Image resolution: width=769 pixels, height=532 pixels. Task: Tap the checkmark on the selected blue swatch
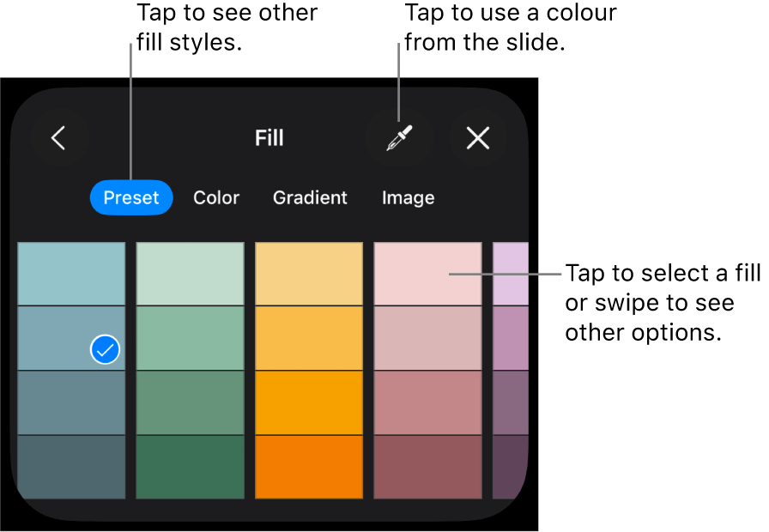tap(104, 348)
